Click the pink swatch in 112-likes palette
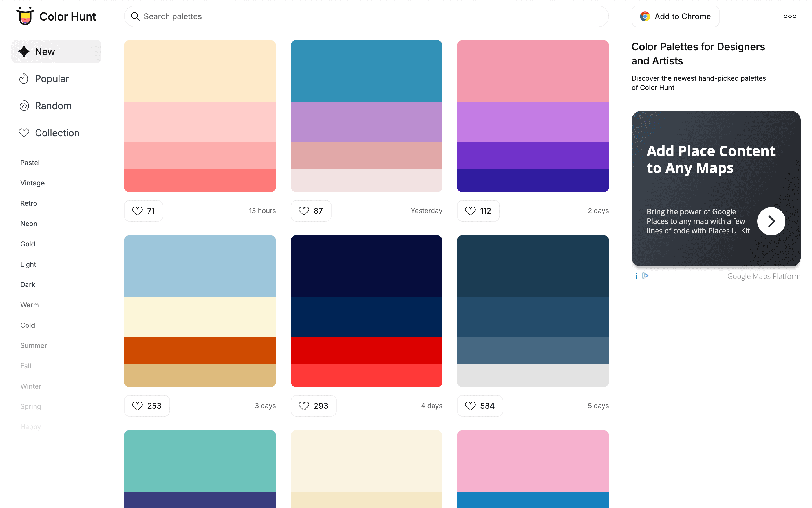This screenshot has height=508, width=812. pos(533,71)
